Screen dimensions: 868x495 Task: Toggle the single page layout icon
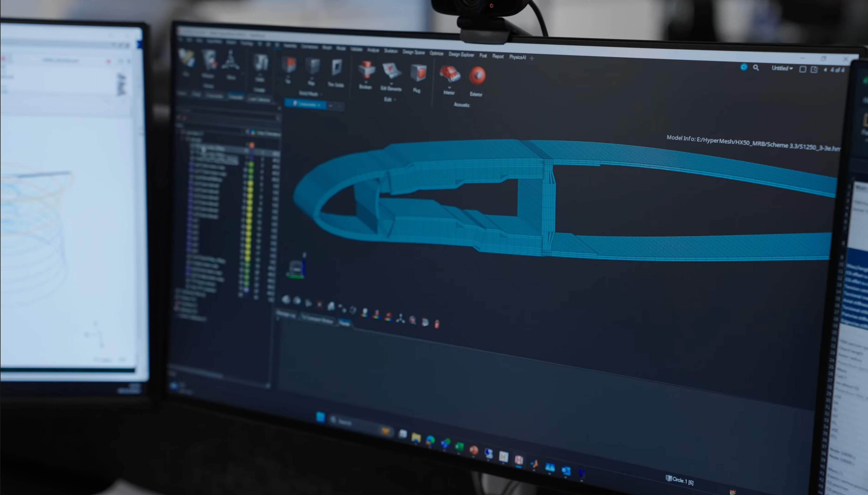tap(802, 69)
